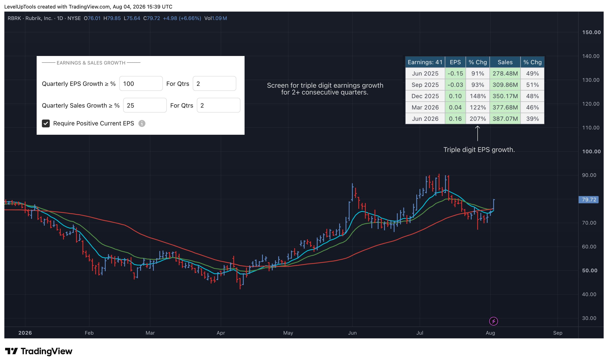Click the Sep label on time axis

[558, 333]
